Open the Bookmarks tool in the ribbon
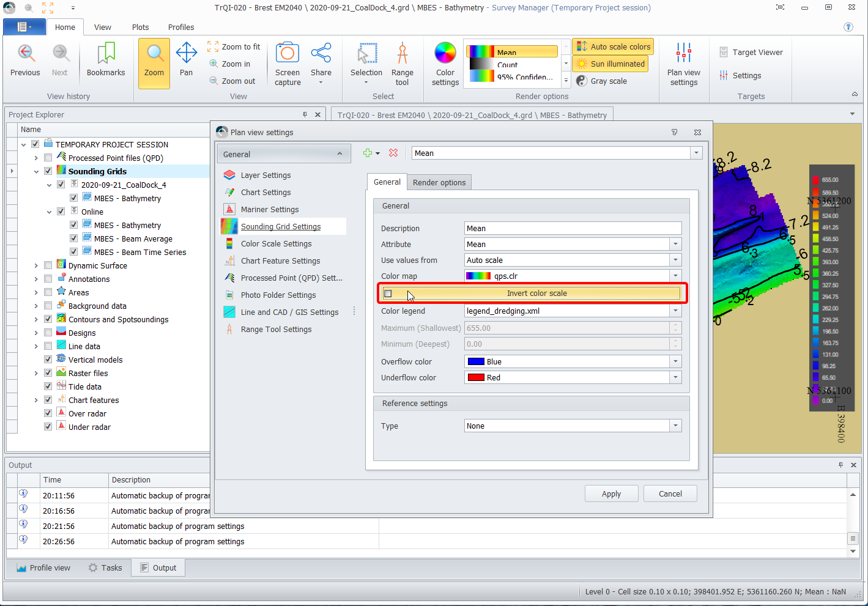The image size is (868, 606). [106, 61]
